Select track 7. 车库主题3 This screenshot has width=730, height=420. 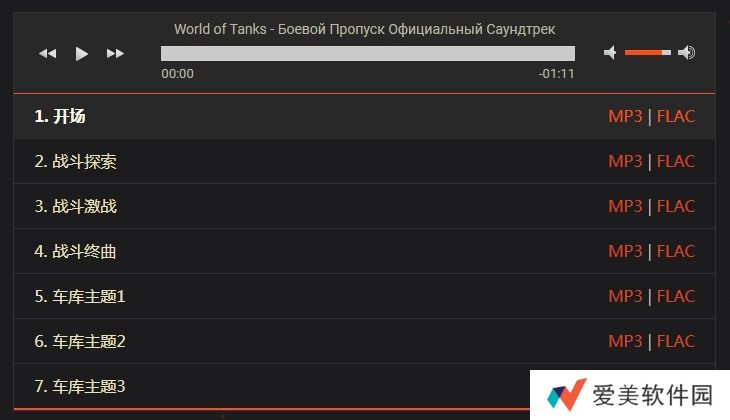pyautogui.click(x=79, y=386)
